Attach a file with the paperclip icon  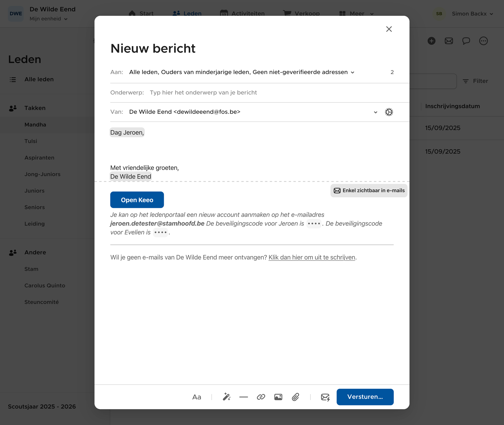[296, 397]
